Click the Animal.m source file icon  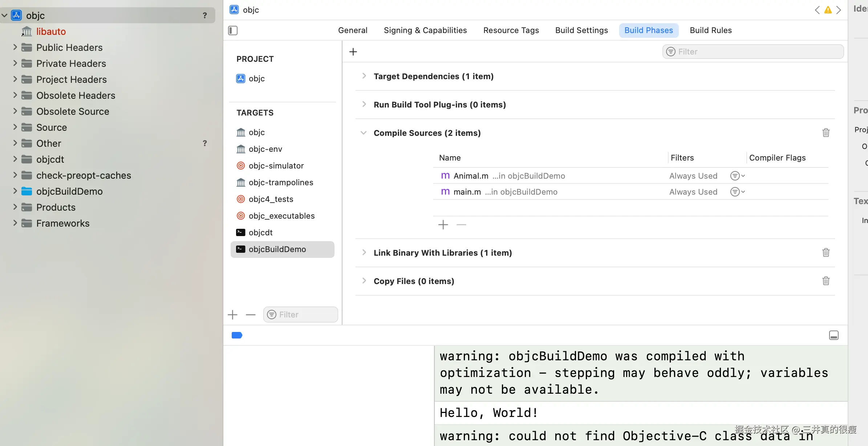[445, 176]
